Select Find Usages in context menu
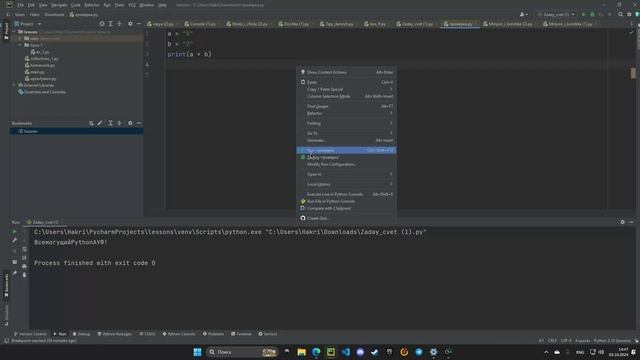The height and width of the screenshot is (360, 640). click(x=346, y=106)
